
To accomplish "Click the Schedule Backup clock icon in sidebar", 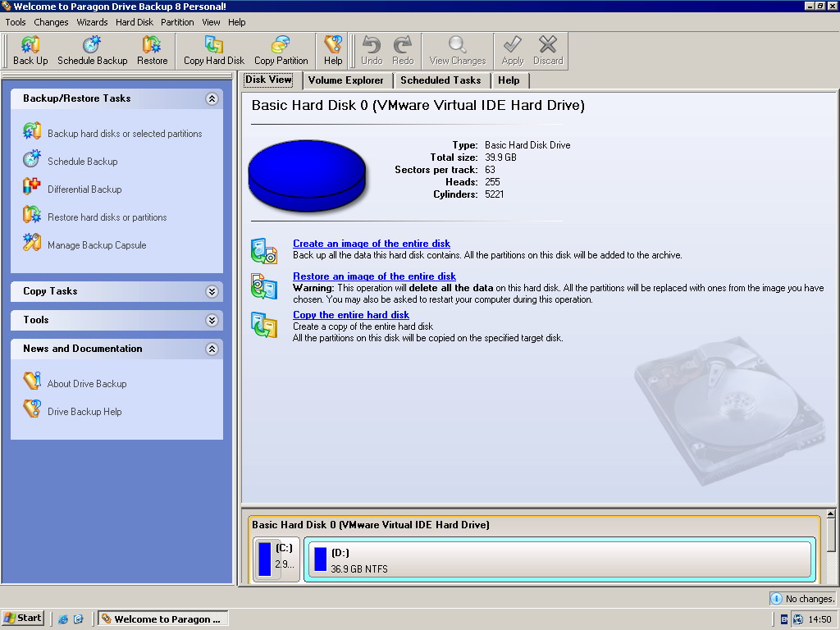I will [32, 159].
